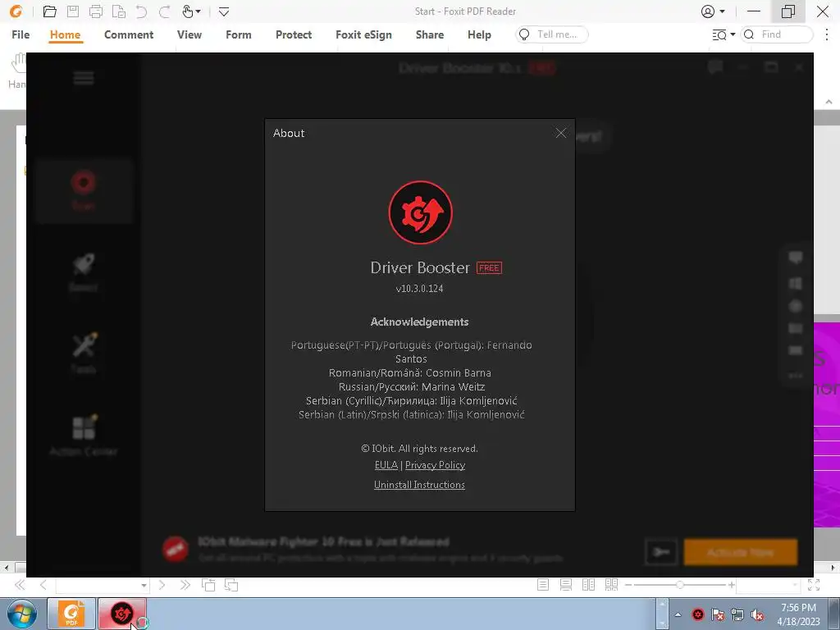Viewport: 840px width, 630px height.
Task: Select continuous facing view mode
Action: point(611,585)
